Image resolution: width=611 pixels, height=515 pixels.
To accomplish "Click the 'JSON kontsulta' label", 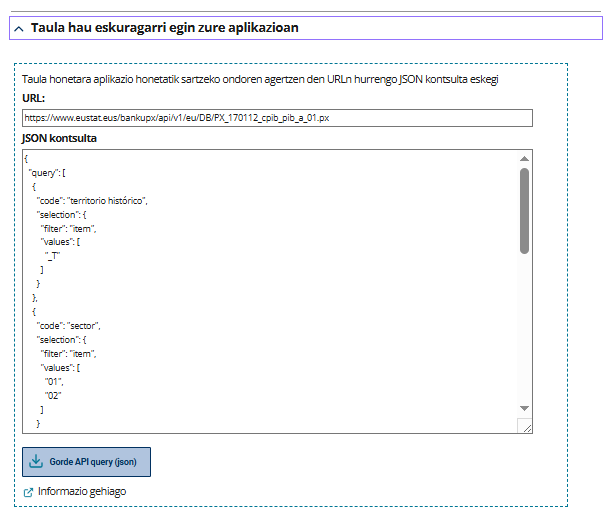I will (x=59, y=138).
